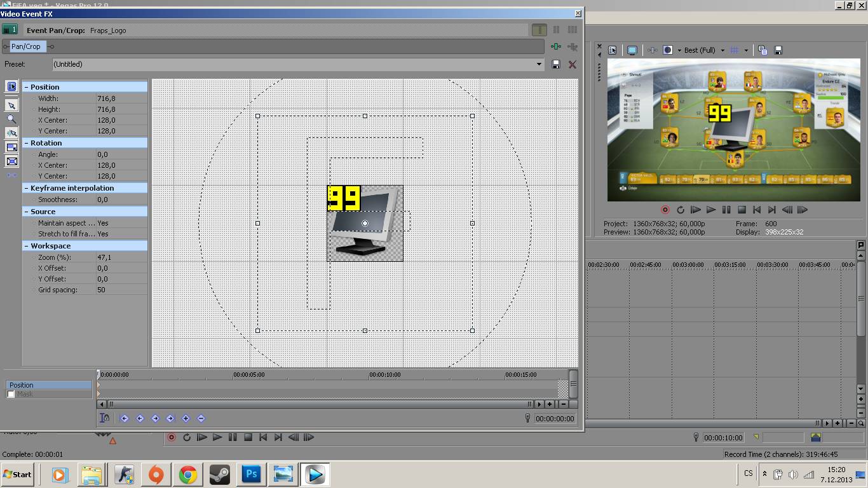
Task: Click the top-left crop rectangle handle
Action: [257, 116]
